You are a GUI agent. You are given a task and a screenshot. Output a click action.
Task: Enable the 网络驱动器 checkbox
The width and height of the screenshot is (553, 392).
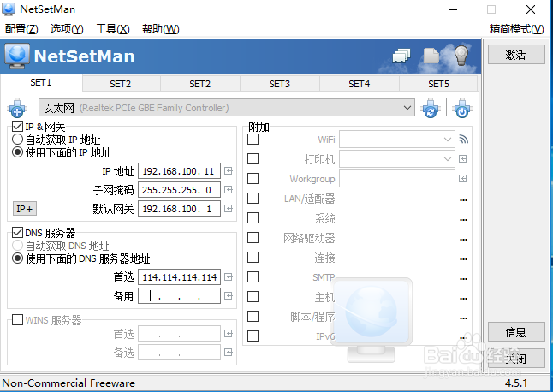253,238
